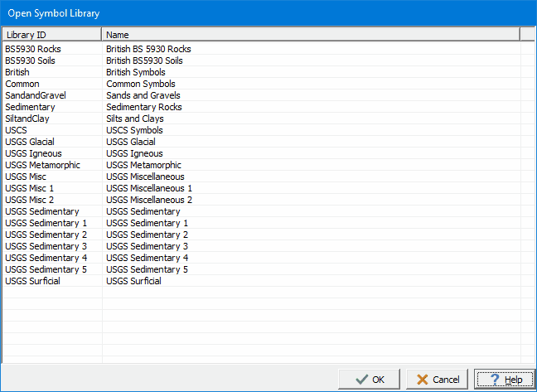Select the BS5930 Soils library
Screen dimensions: 537x392
tap(31, 60)
